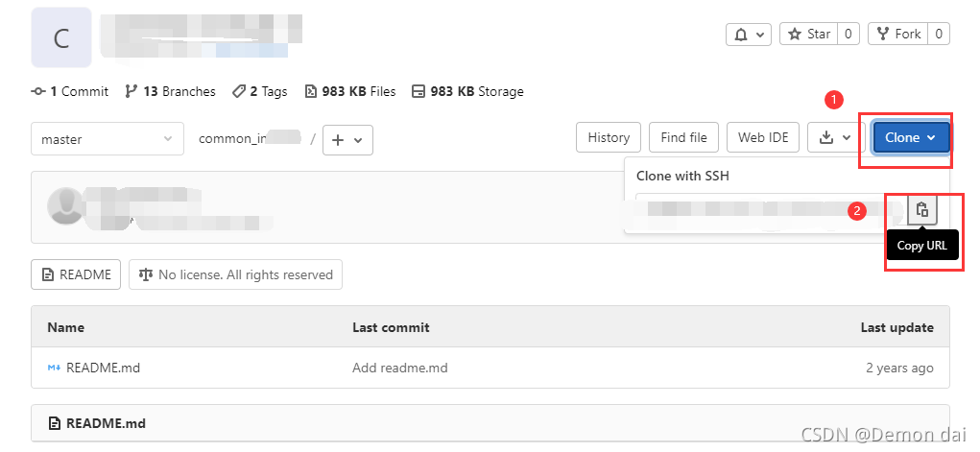
Task: Star this project
Action: coord(808,34)
